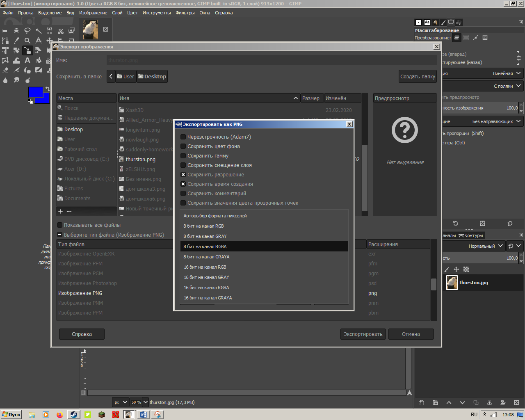This screenshot has width=525, height=420.
Task: Select '16 бит на канал RGBA' option
Action: pos(264,288)
